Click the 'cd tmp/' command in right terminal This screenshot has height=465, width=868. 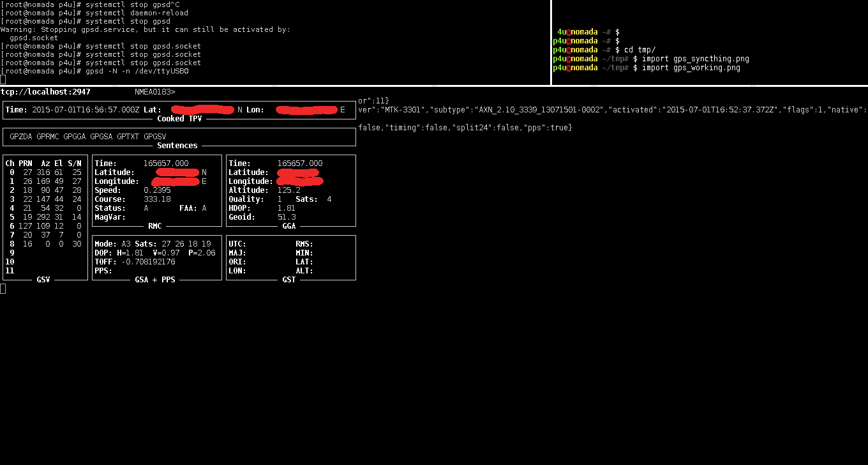point(640,50)
